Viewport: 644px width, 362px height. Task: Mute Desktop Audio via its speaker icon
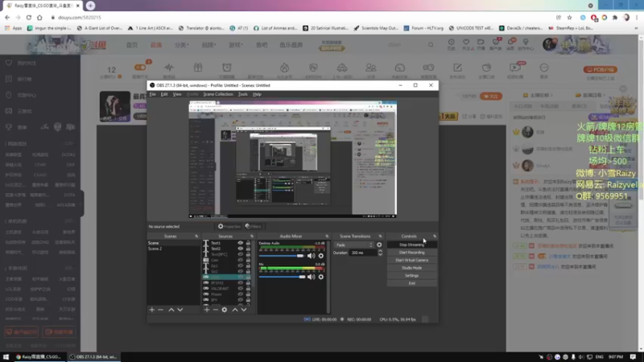pyautogui.click(x=312, y=256)
